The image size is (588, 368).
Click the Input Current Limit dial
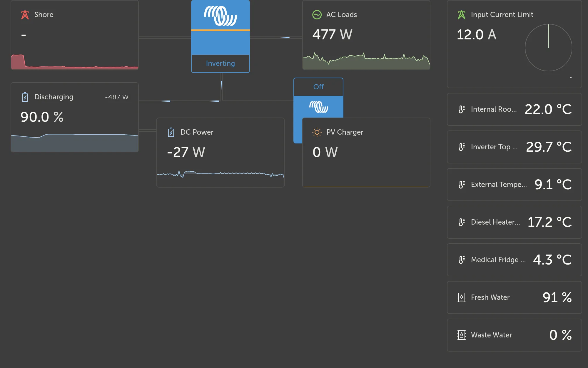(x=549, y=48)
